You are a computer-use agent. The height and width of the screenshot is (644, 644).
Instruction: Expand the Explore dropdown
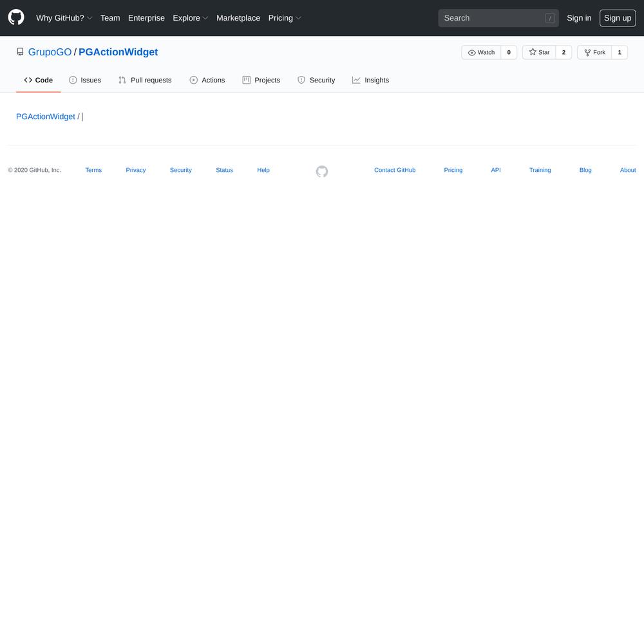pyautogui.click(x=190, y=18)
